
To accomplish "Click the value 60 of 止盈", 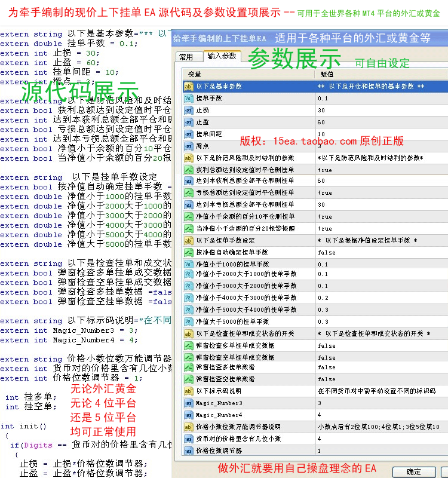I will (x=321, y=122).
